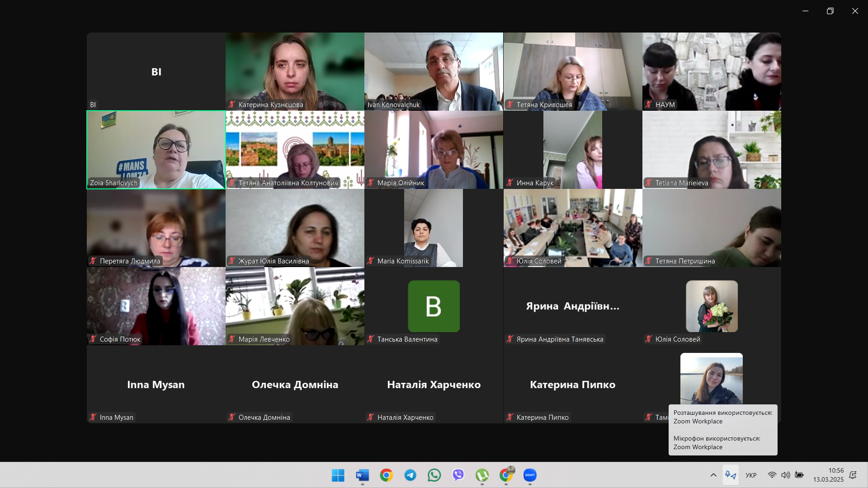This screenshot has width=868, height=488.
Task: Click the Марія Левченко name label
Action: point(264,339)
